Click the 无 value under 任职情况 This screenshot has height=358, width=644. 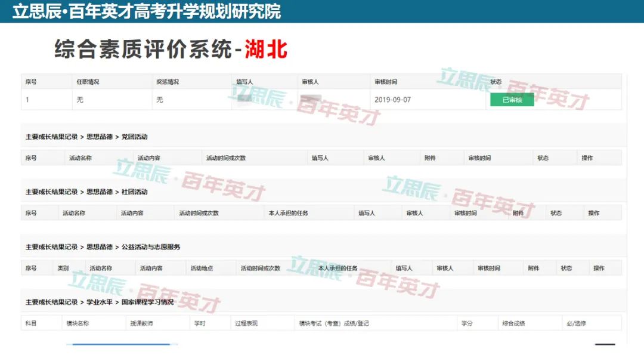[x=80, y=100]
